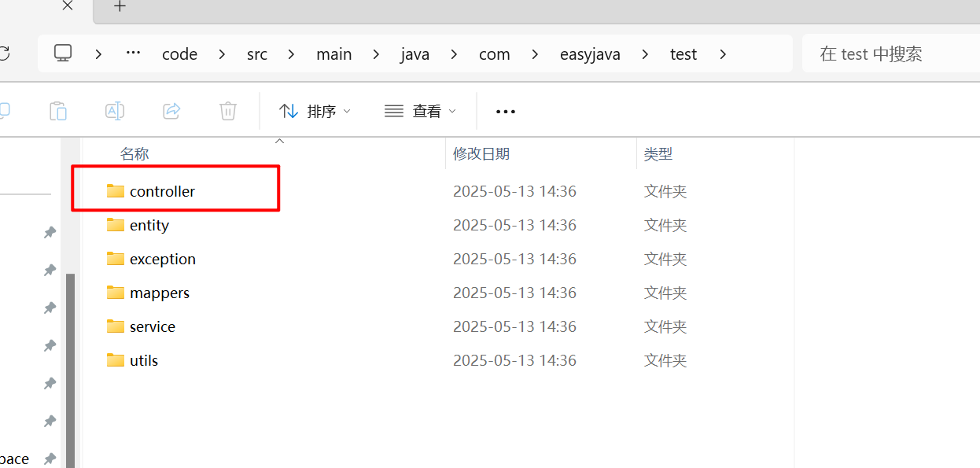
Task: Open the toolbar's three-dot more options menu
Action: tap(506, 112)
